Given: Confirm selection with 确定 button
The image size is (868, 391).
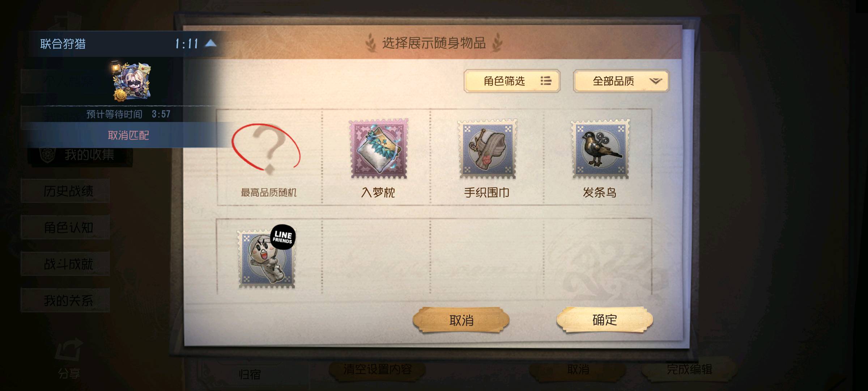Looking at the screenshot, I should click(605, 320).
